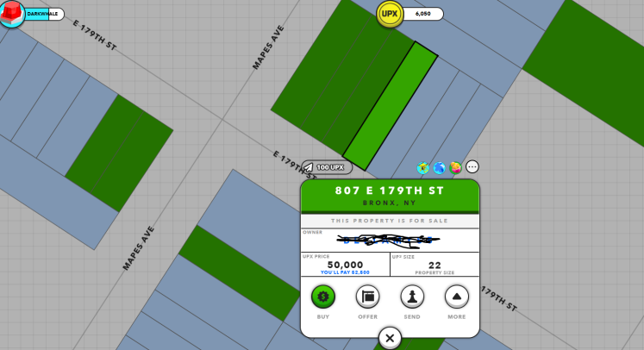This screenshot has width=644, height=350.
Task: Click the 100 UPX send fee badge
Action: (327, 167)
